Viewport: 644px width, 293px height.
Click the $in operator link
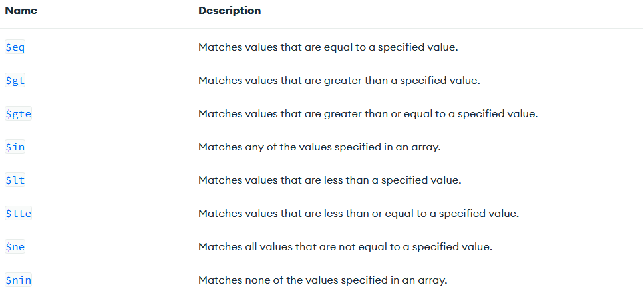click(x=15, y=148)
